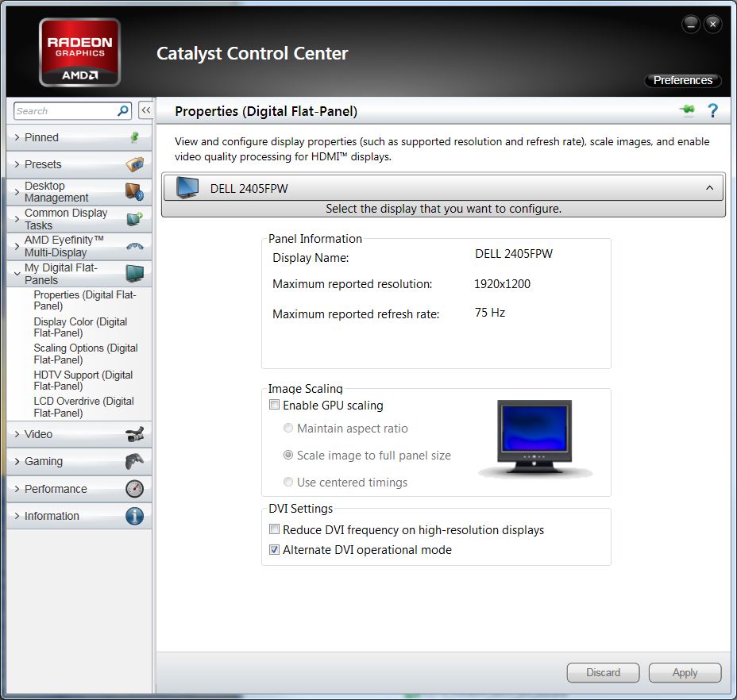Click the AMD Eyefinity Multi-Display icon
Viewport: 737px width, 700px height.
[135, 246]
